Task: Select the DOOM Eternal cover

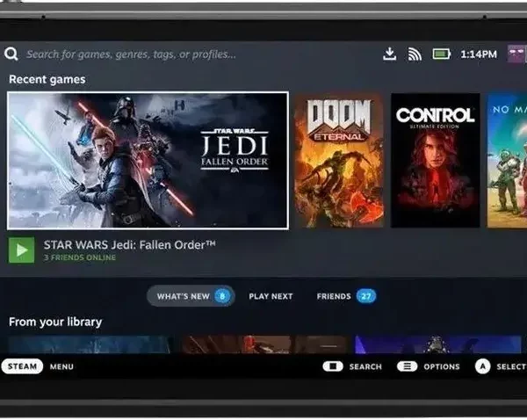Action: [x=338, y=160]
